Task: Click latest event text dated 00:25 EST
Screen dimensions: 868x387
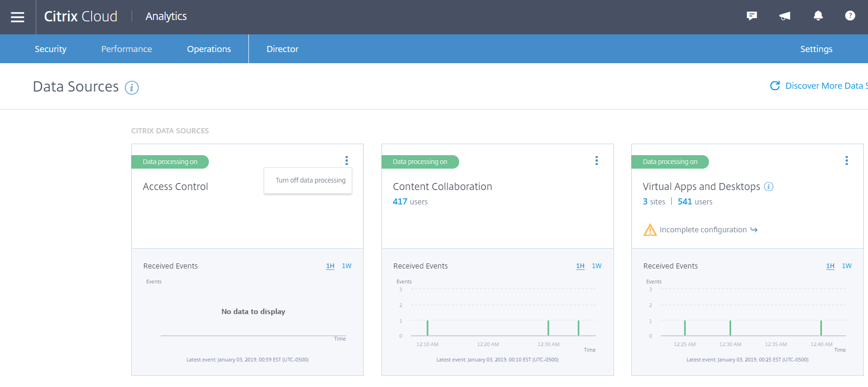Action: (x=748, y=360)
